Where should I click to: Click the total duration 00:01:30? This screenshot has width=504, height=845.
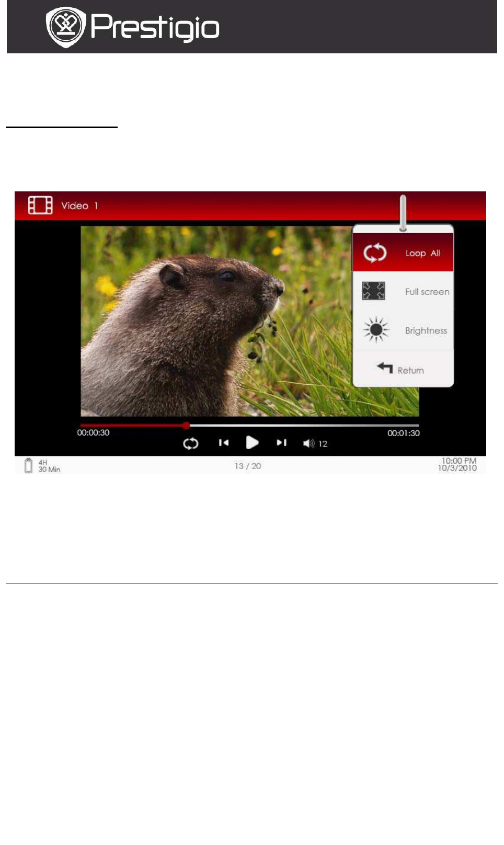click(403, 433)
